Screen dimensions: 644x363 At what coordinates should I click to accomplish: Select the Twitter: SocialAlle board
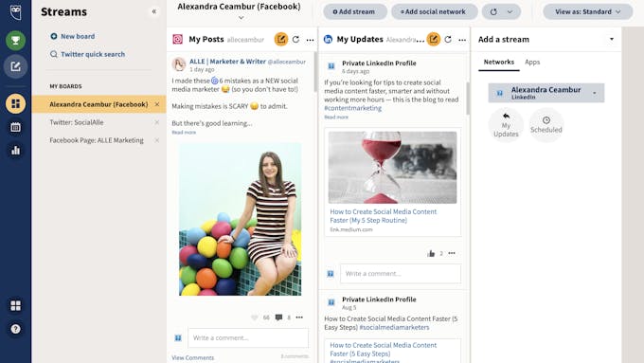pyautogui.click(x=77, y=122)
